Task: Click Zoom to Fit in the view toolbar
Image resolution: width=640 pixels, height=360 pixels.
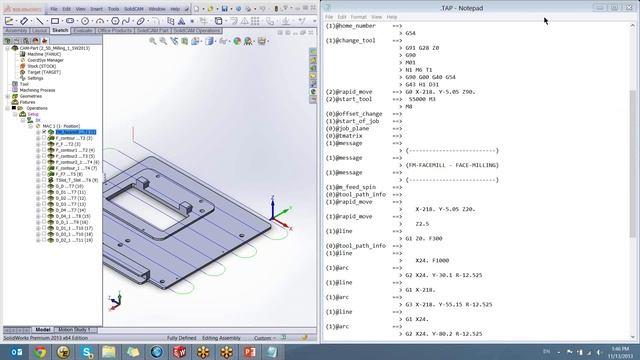Action: [x=153, y=41]
